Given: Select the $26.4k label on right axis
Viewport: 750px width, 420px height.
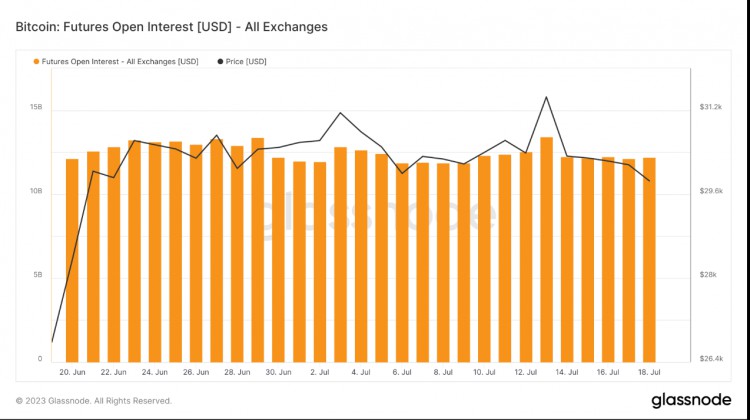Looking at the screenshot, I should tap(710, 358).
